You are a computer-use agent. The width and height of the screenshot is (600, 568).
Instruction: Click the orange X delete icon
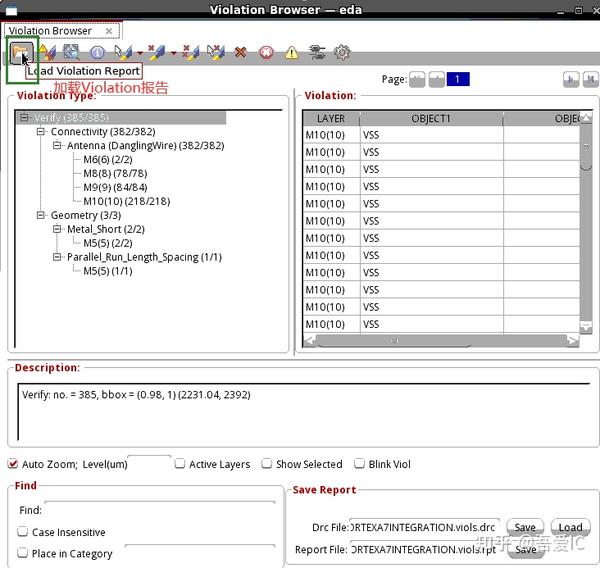[240, 52]
